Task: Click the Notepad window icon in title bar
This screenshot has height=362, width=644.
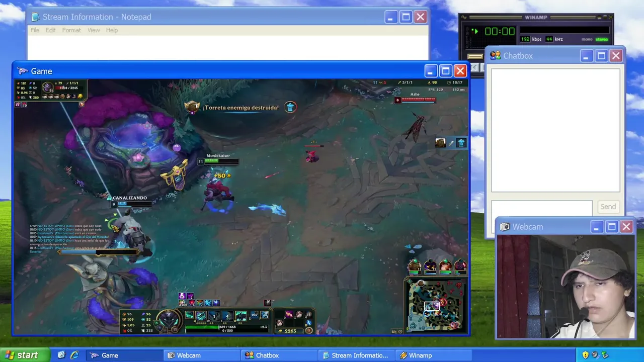Action: click(35, 17)
